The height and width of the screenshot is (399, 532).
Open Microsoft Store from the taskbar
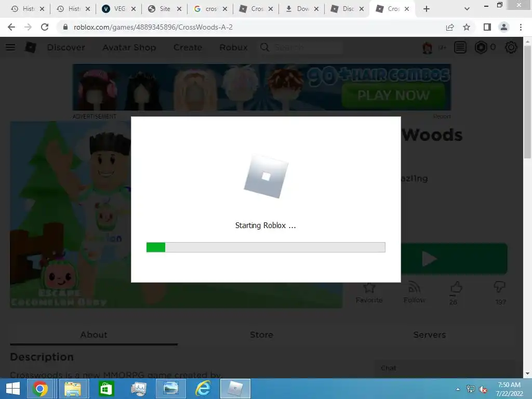pos(106,389)
